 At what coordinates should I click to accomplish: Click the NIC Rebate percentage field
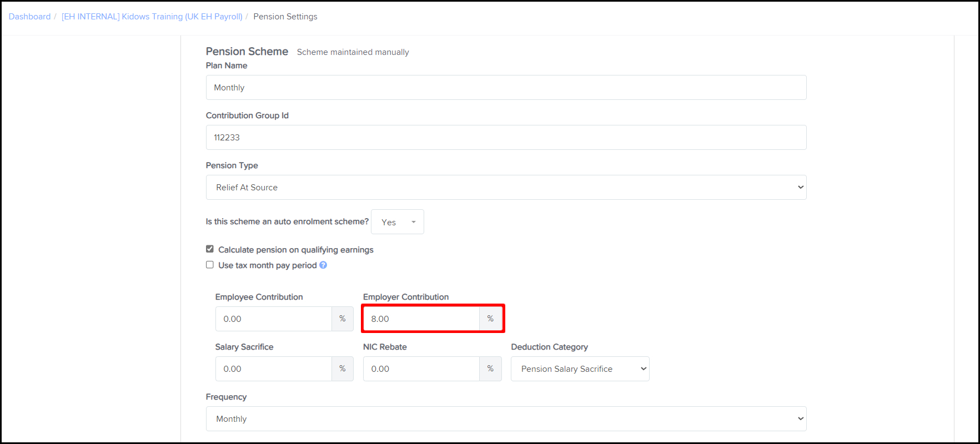point(421,369)
